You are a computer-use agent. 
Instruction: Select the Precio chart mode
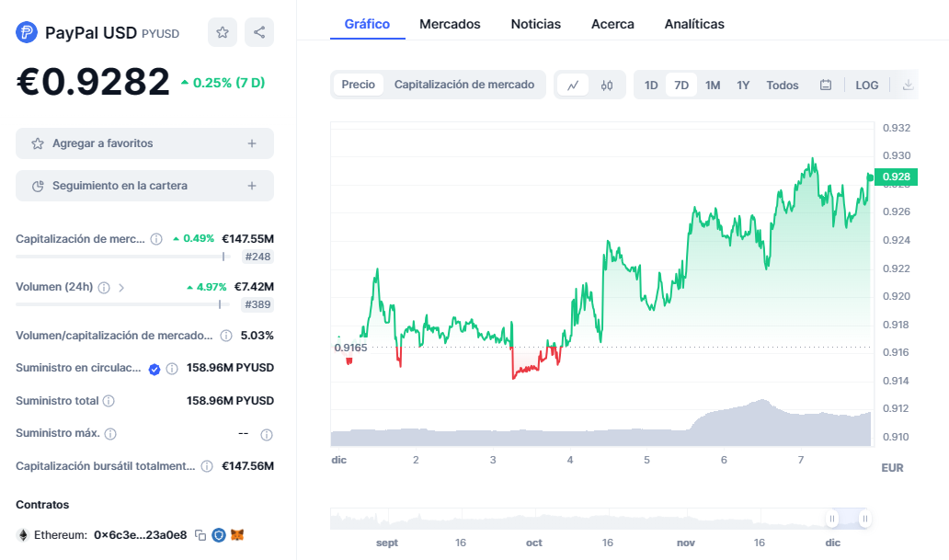(359, 85)
